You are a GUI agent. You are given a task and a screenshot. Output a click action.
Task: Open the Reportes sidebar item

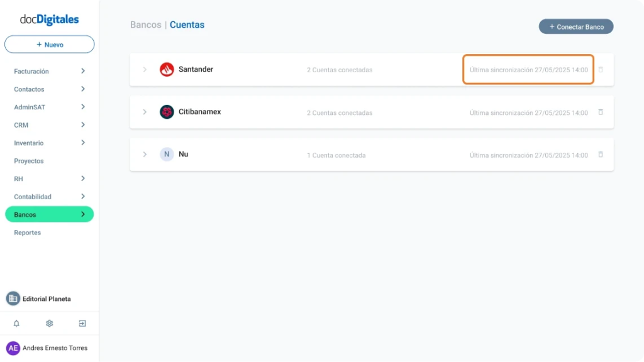(28, 233)
